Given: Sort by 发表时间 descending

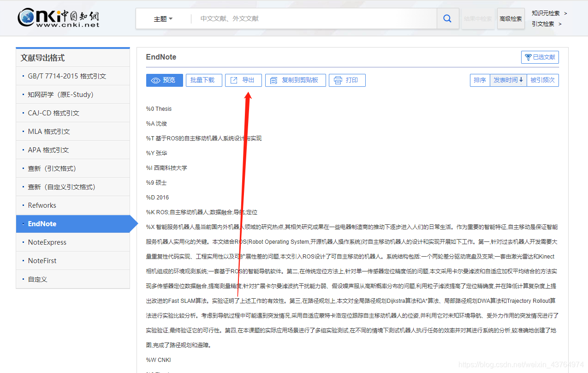Looking at the screenshot, I should pos(508,80).
